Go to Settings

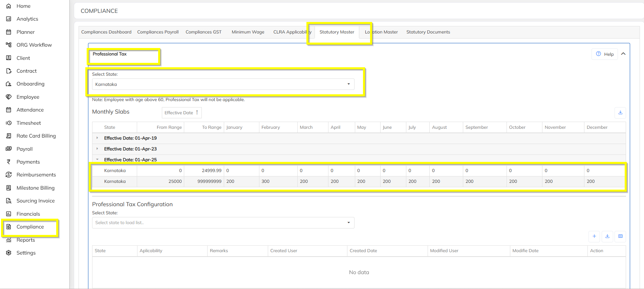26,253
